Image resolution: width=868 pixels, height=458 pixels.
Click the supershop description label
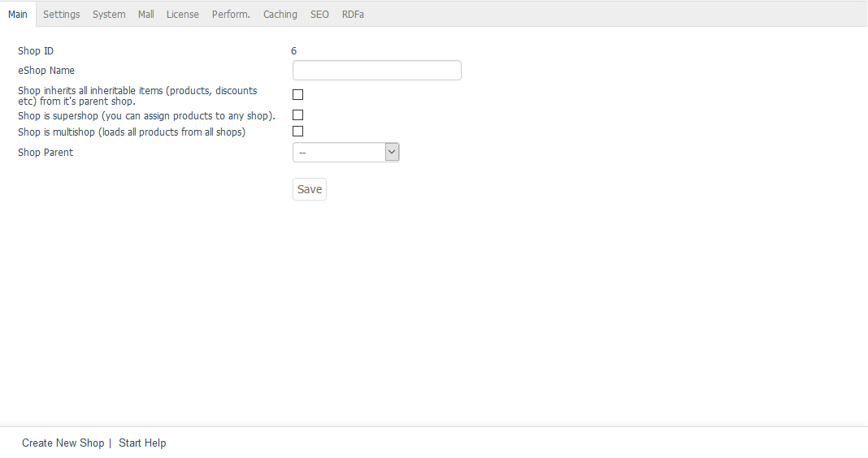tap(146, 115)
